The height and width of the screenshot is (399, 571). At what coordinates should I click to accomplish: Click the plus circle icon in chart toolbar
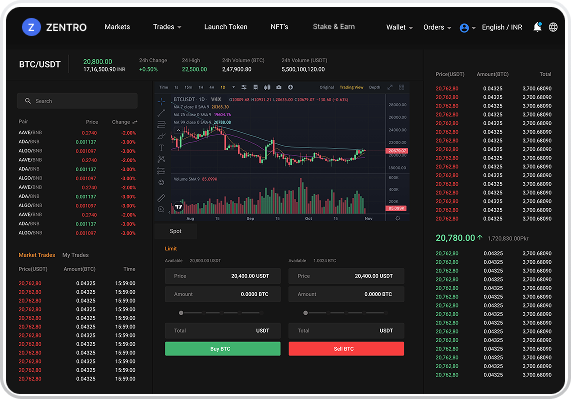click(x=290, y=87)
